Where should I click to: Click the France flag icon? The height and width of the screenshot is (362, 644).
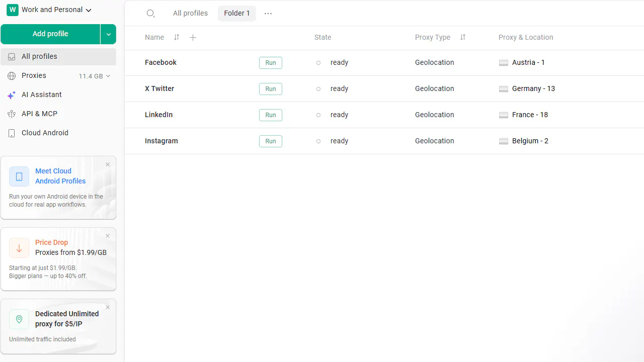pyautogui.click(x=504, y=115)
